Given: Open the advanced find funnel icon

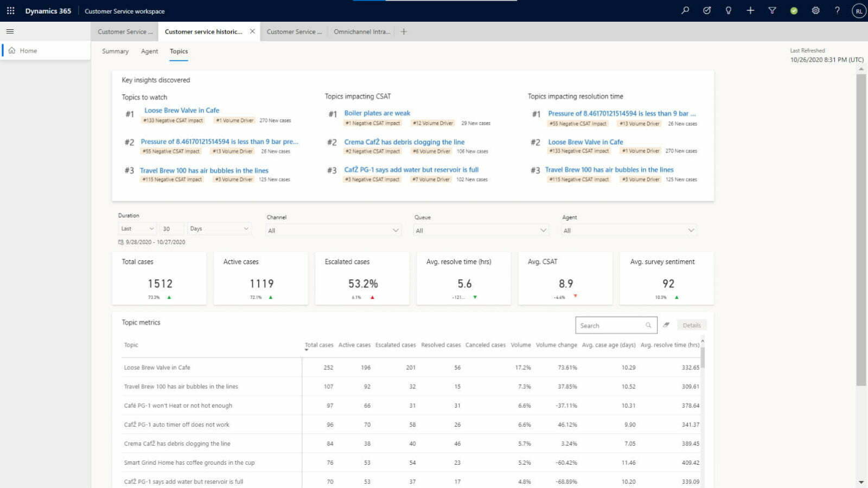Looking at the screenshot, I should [x=772, y=10].
